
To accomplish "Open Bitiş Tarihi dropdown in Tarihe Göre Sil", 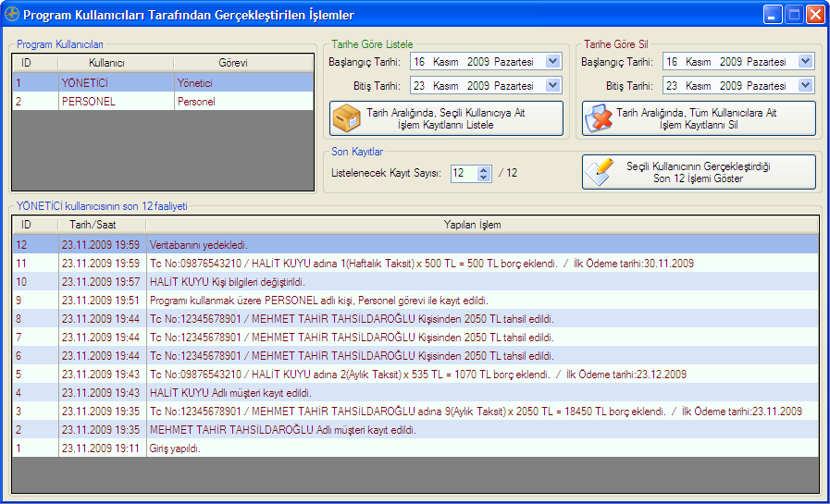I will click(805, 85).
